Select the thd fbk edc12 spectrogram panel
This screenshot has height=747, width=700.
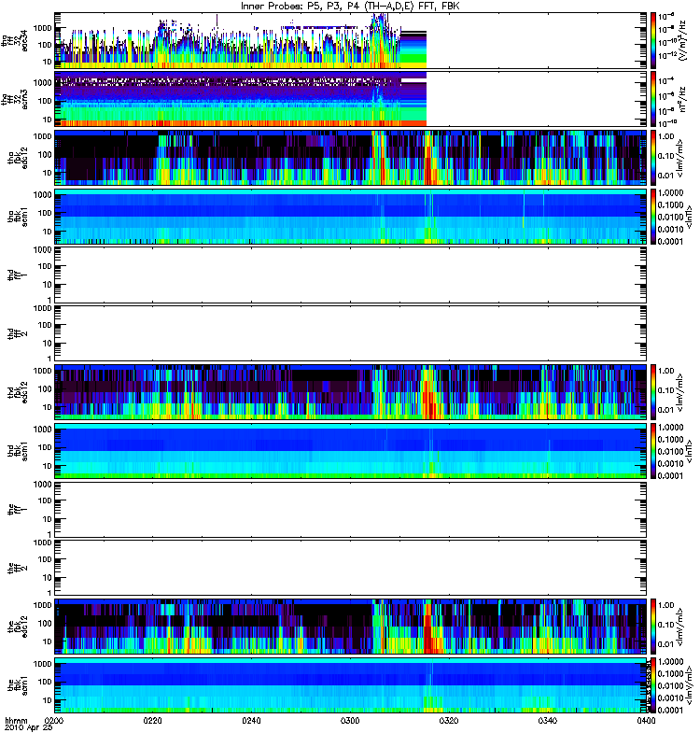pyautogui.click(x=350, y=391)
